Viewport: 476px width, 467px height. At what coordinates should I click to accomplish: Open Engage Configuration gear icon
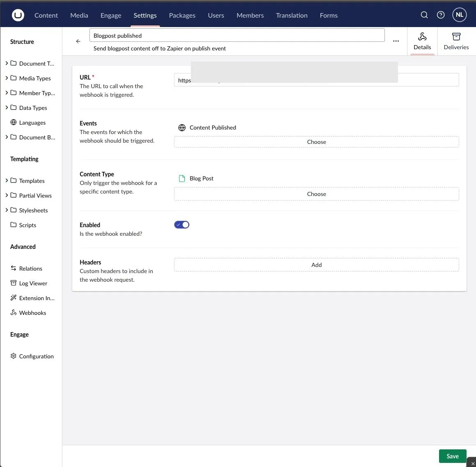(14, 356)
